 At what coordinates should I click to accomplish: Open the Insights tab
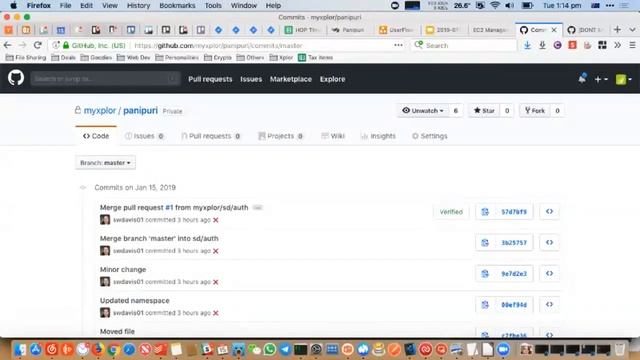pos(378,136)
